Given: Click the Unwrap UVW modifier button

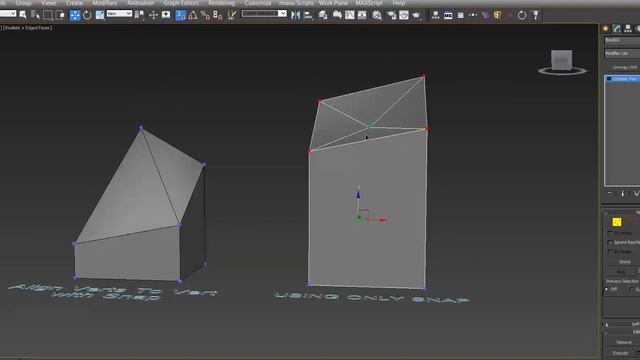Looking at the screenshot, I should [x=624, y=67].
